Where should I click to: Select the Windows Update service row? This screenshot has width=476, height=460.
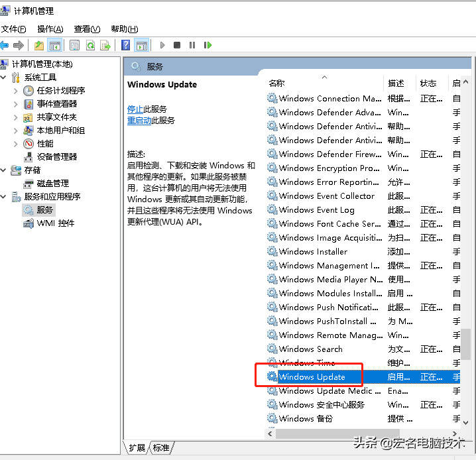coord(363,377)
